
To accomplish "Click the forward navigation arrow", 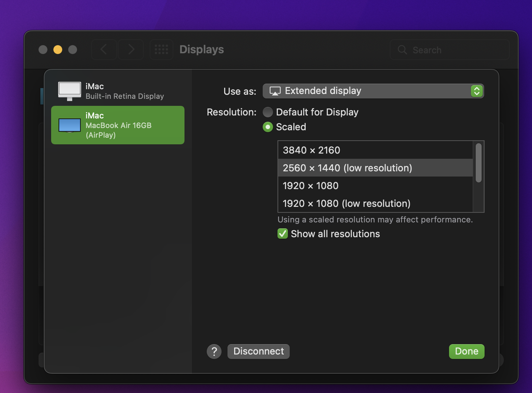I will (x=131, y=49).
